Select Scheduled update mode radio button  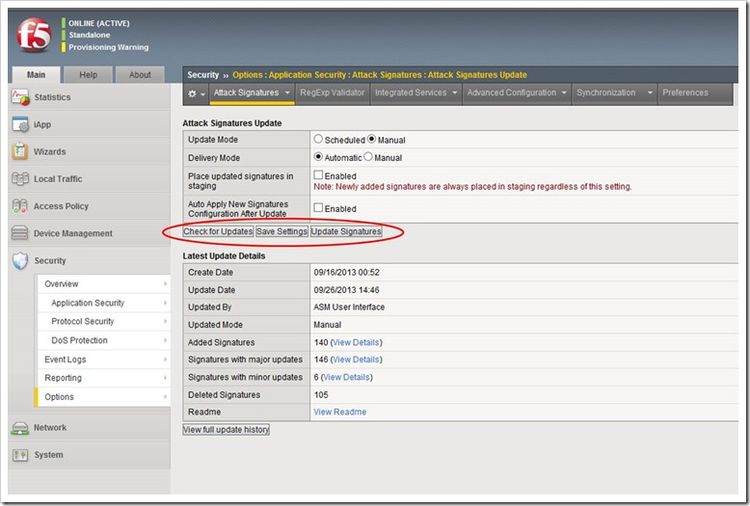[x=319, y=140]
